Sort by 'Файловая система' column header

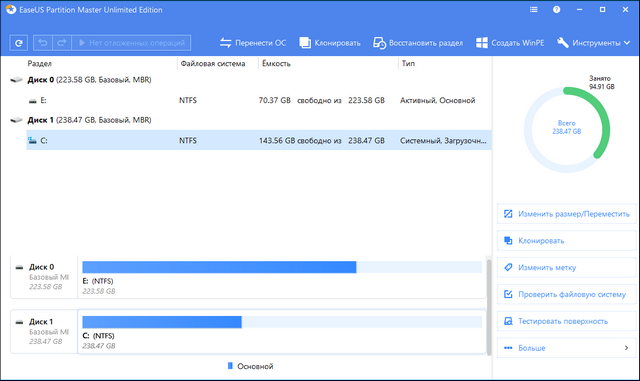213,63
